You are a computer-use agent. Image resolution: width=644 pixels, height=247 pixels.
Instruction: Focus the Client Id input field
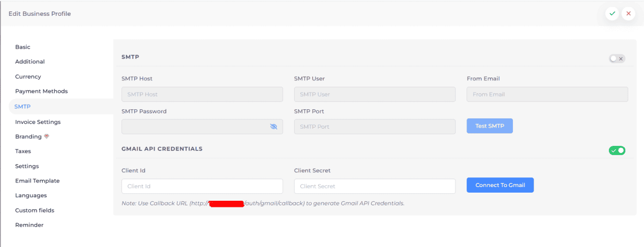[x=202, y=186]
